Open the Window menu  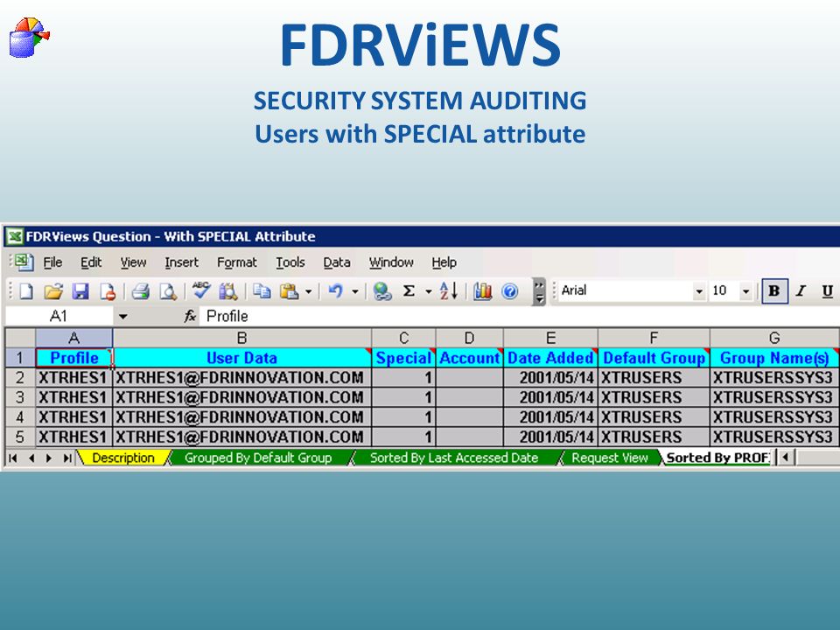(391, 262)
